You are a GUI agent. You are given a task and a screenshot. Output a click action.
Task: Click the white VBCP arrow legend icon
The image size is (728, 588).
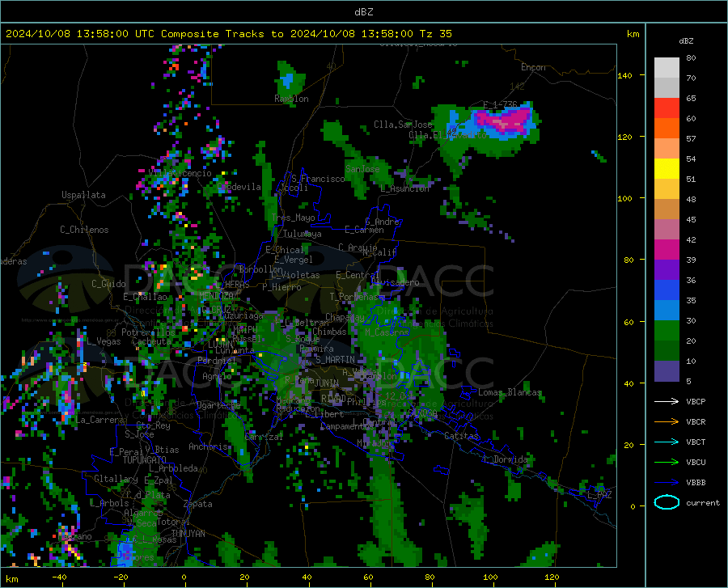tap(667, 401)
